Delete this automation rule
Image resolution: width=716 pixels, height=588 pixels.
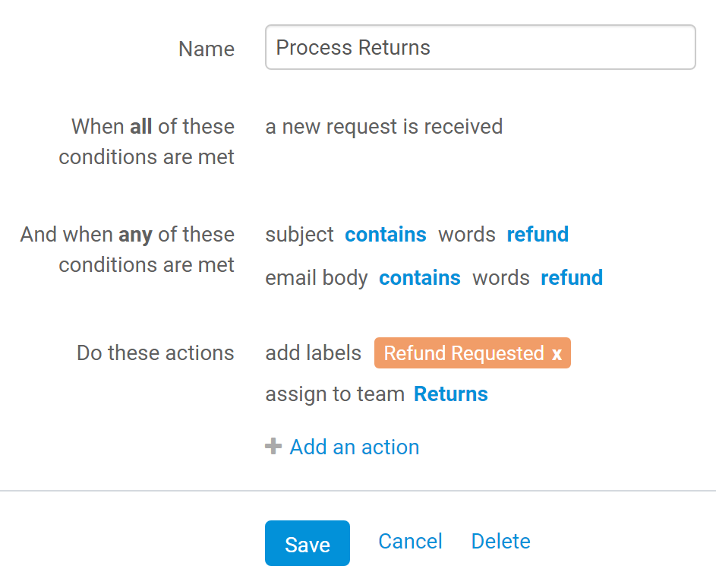500,542
